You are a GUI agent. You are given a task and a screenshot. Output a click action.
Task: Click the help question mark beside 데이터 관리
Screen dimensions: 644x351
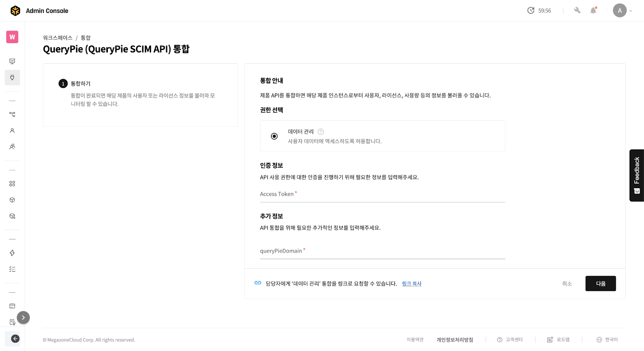(x=321, y=132)
